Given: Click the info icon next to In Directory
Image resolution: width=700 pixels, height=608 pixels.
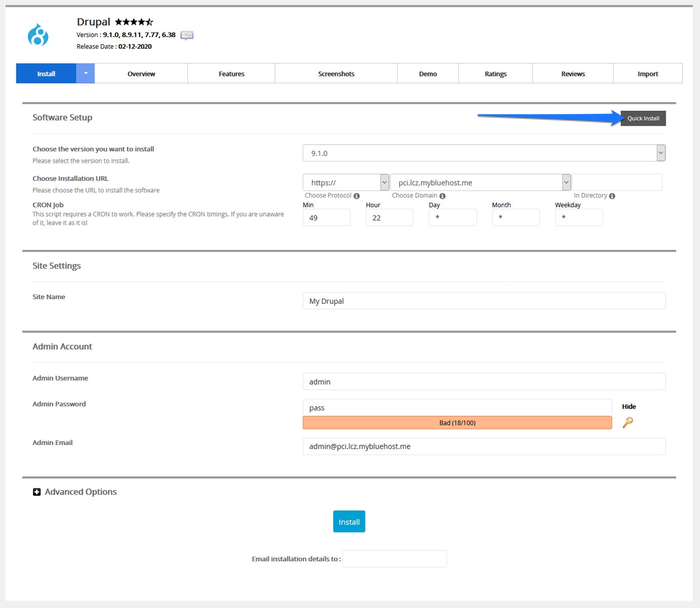Looking at the screenshot, I should coord(612,196).
